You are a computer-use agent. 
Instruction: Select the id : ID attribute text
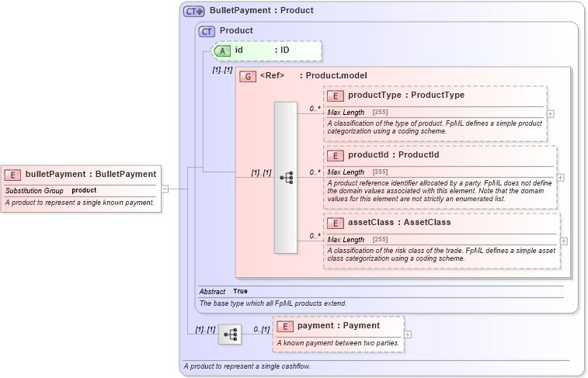click(262, 50)
